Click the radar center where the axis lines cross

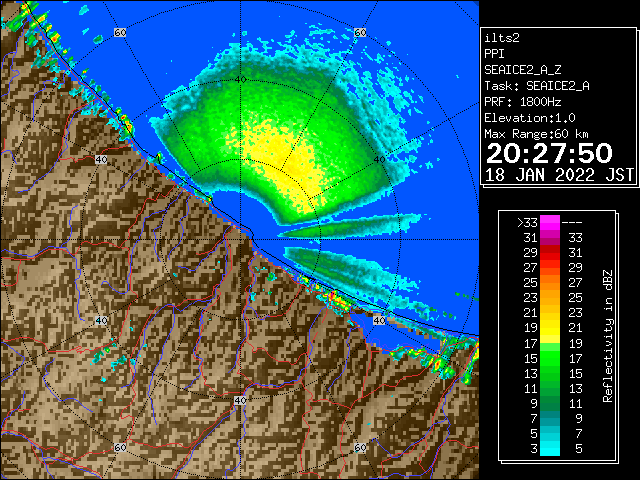click(x=240, y=240)
